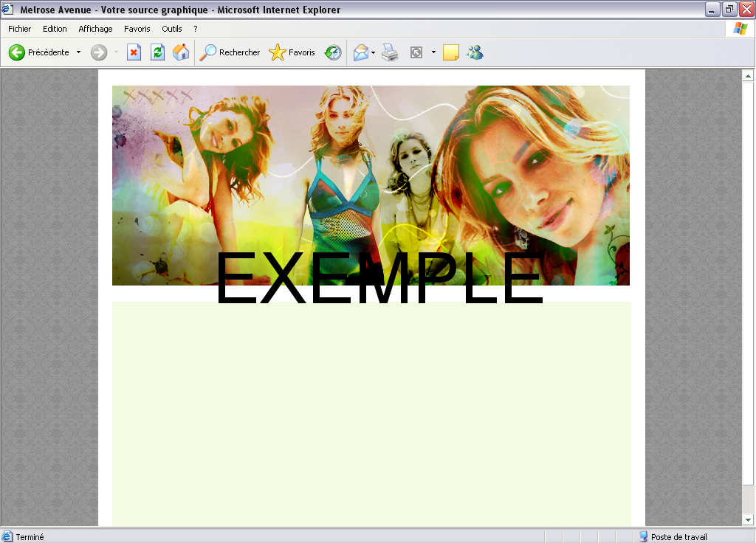756x543 pixels.
Task: Click the Terminé status text
Action: point(30,537)
